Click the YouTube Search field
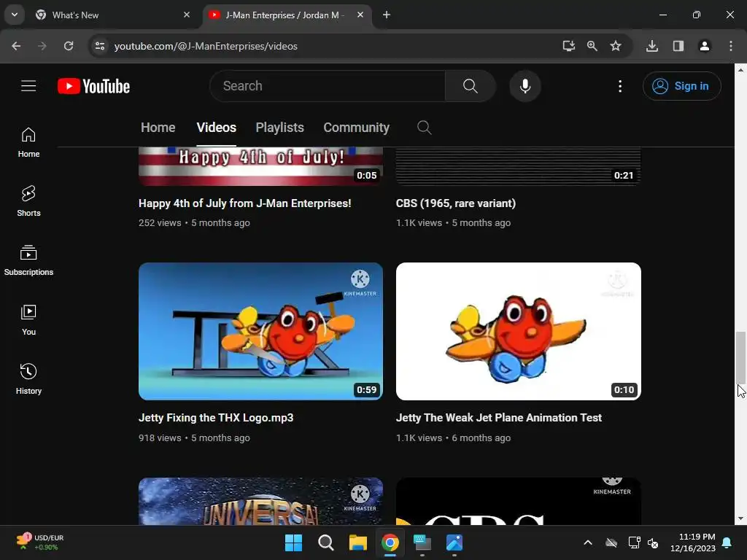Image resolution: width=747 pixels, height=560 pixels. coord(328,86)
